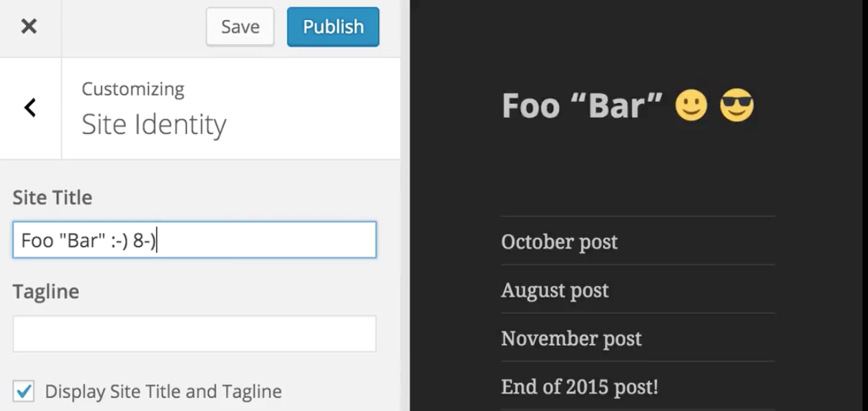Publish the site changes
The height and width of the screenshot is (411, 868).
(332, 26)
